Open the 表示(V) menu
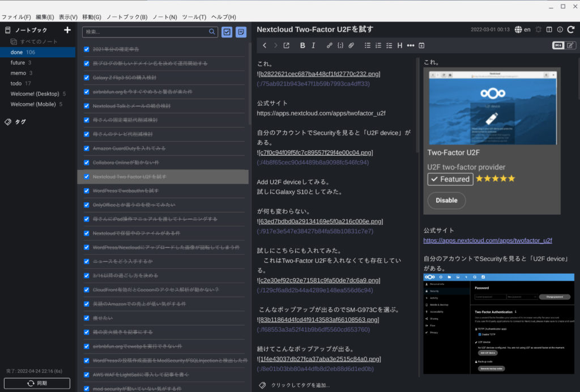The width and height of the screenshot is (580, 392). (x=68, y=17)
